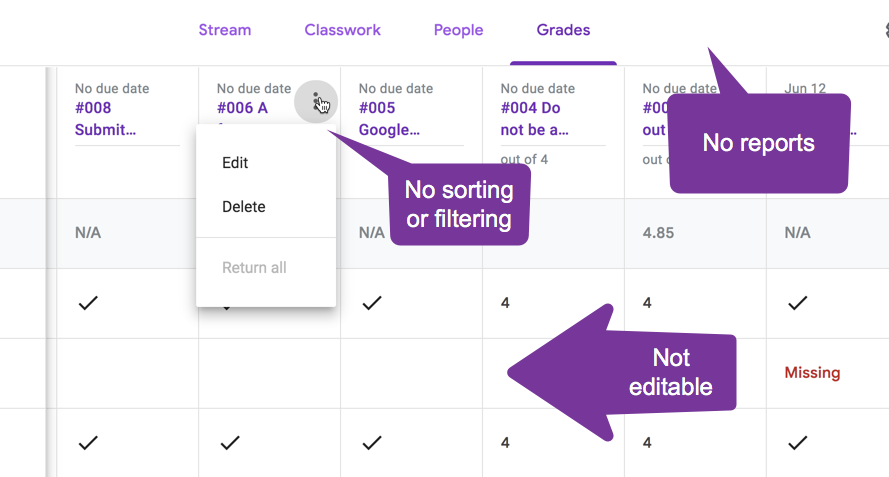Open assignment #004 Do not be a… link

534,119
